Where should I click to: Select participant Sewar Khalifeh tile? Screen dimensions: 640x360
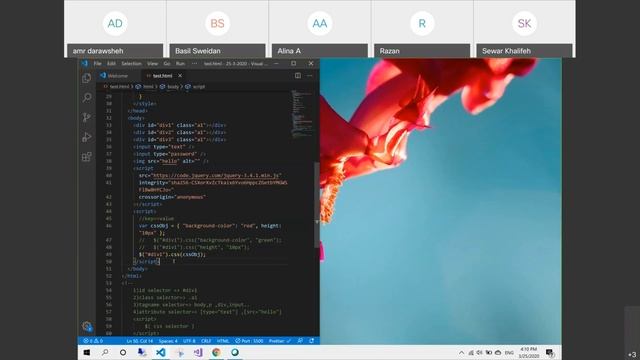click(x=524, y=29)
